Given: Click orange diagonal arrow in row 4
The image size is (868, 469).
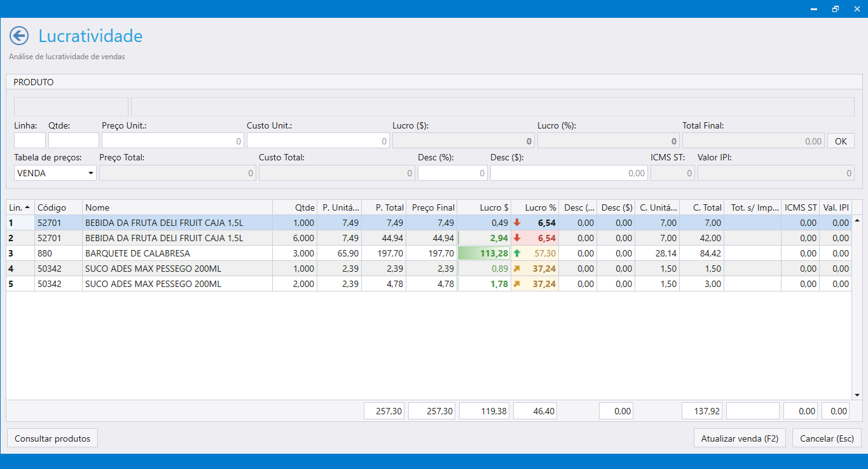Looking at the screenshot, I should pyautogui.click(x=517, y=269).
